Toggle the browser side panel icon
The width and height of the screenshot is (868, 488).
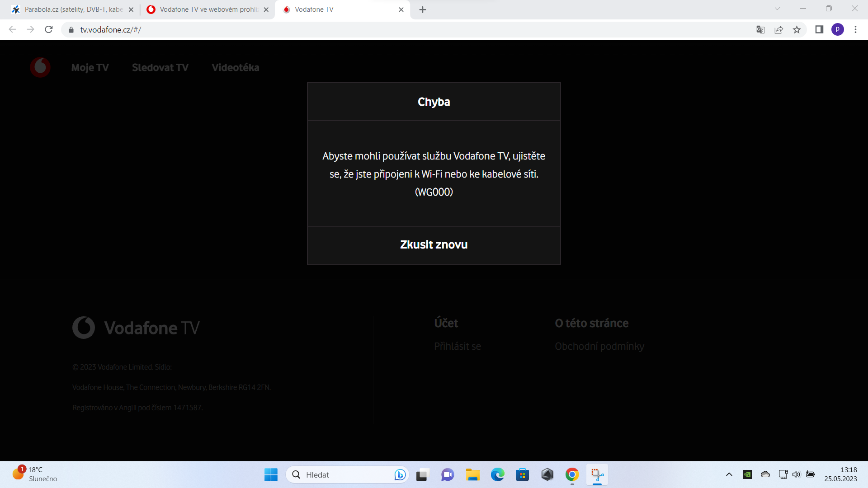tap(819, 30)
